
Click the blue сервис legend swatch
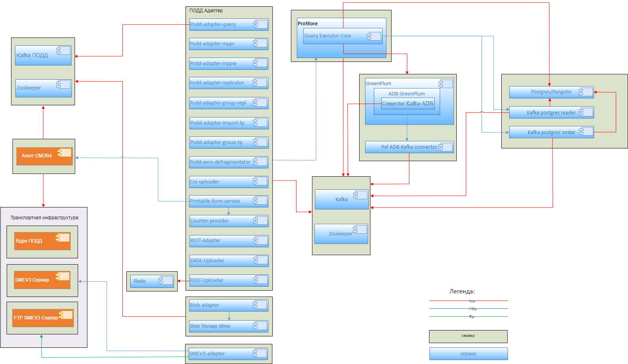pyautogui.click(x=468, y=354)
